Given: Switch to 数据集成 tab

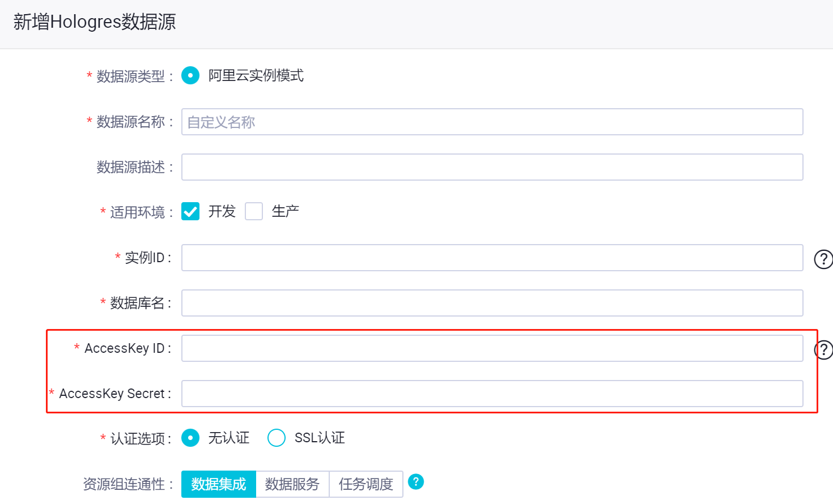Looking at the screenshot, I should 219,484.
